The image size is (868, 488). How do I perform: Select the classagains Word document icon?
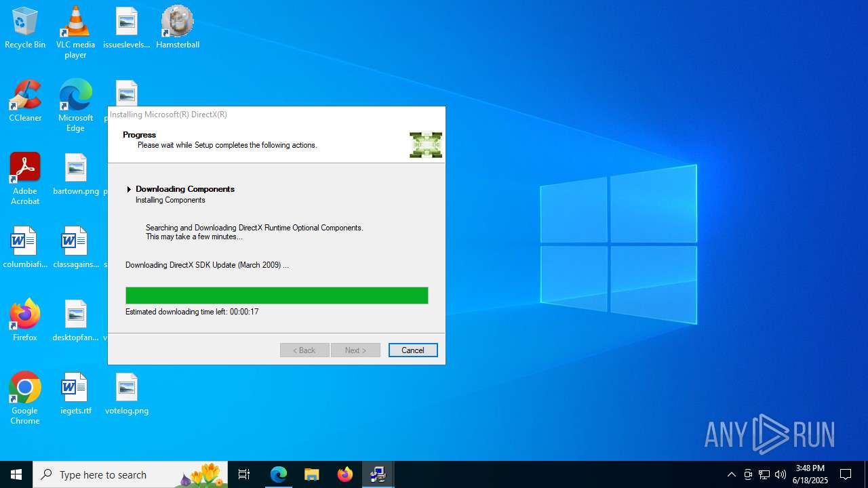pos(76,247)
